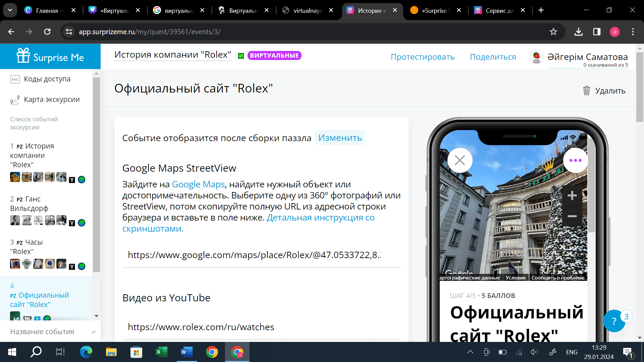Open the blue help question-mark bubble

pos(614,321)
